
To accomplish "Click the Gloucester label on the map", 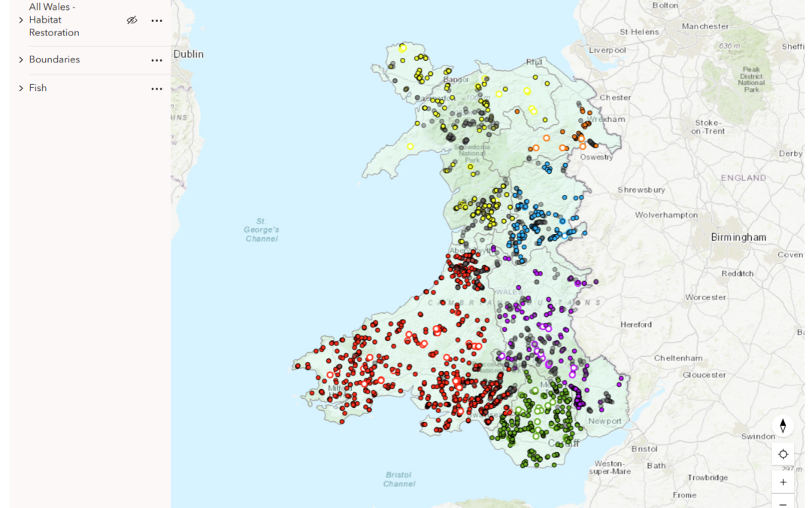I will point(704,375).
